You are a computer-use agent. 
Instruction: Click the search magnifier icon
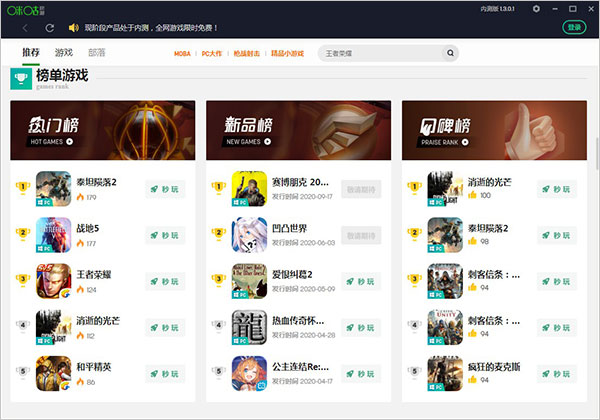(450, 53)
